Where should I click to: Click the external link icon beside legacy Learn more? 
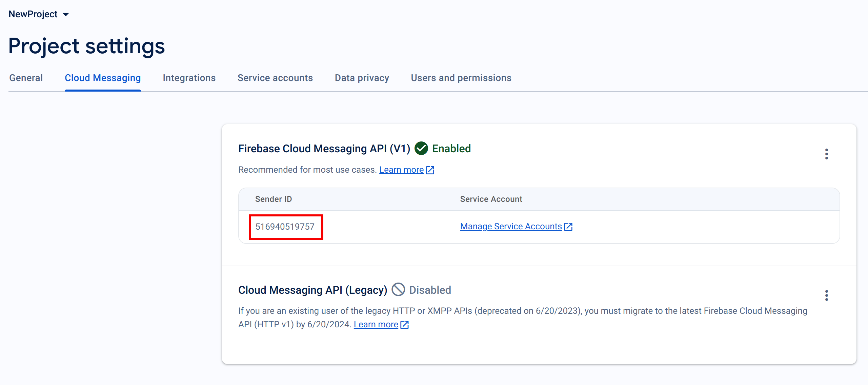pyautogui.click(x=405, y=325)
